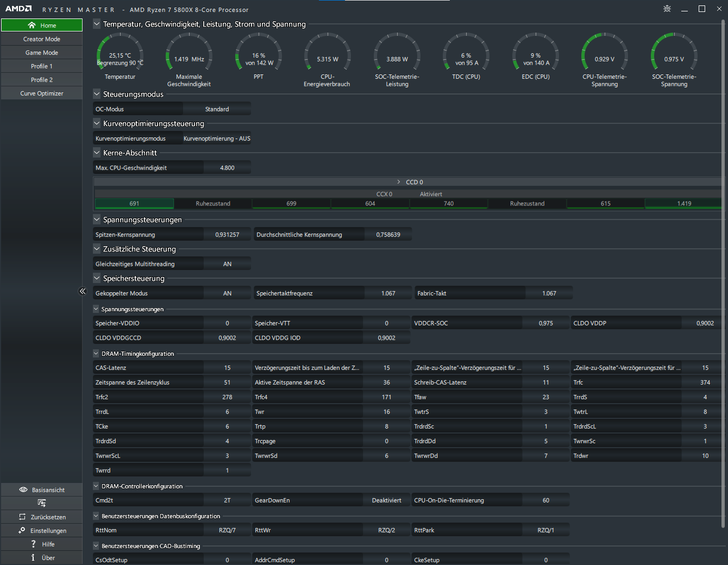Click core bar showing 1.419

click(x=684, y=204)
